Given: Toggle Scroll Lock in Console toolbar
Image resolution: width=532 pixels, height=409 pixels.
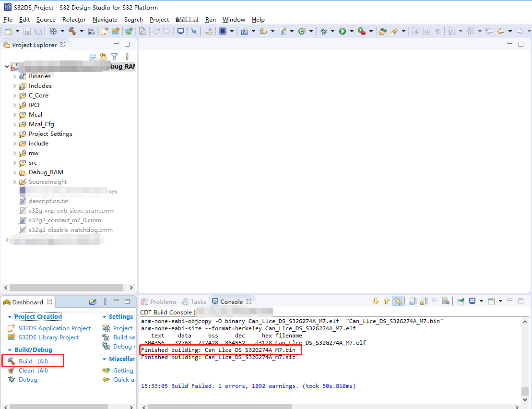Looking at the screenshot, I should coord(424,301).
